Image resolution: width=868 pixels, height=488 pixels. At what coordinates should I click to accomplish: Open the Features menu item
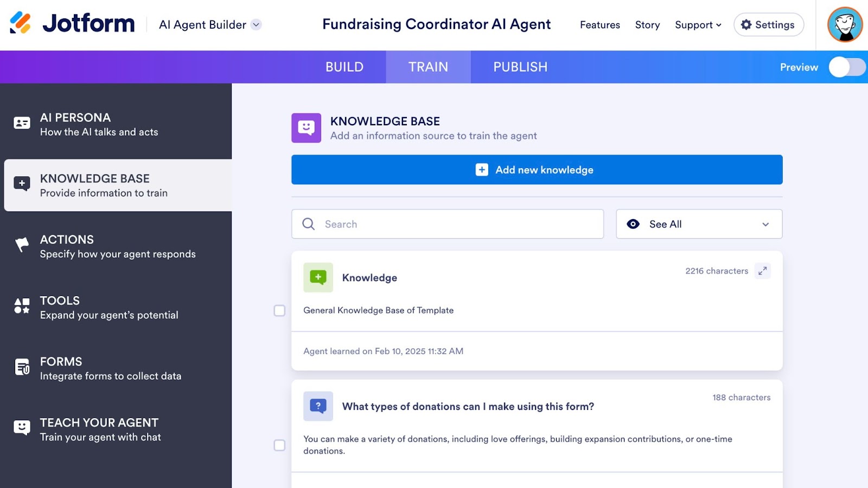coord(600,25)
